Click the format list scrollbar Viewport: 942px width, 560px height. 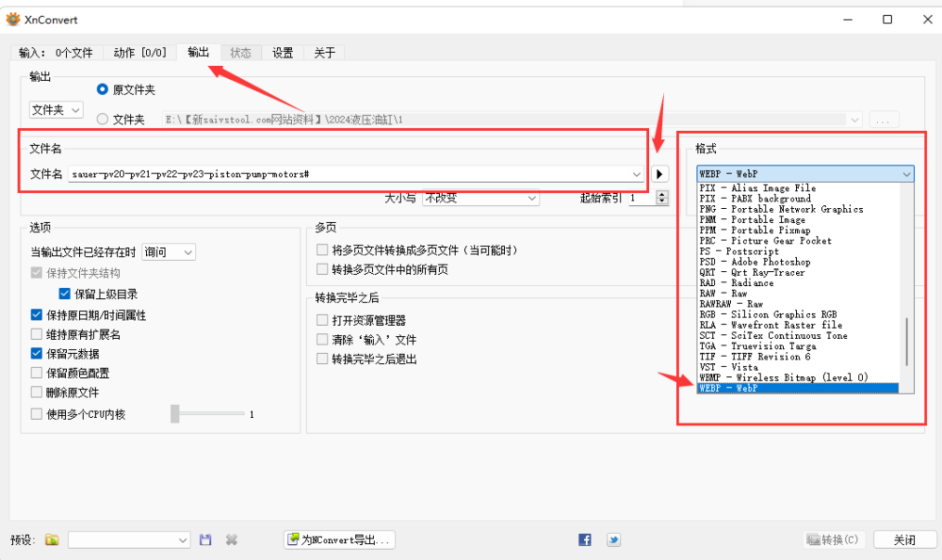906,341
